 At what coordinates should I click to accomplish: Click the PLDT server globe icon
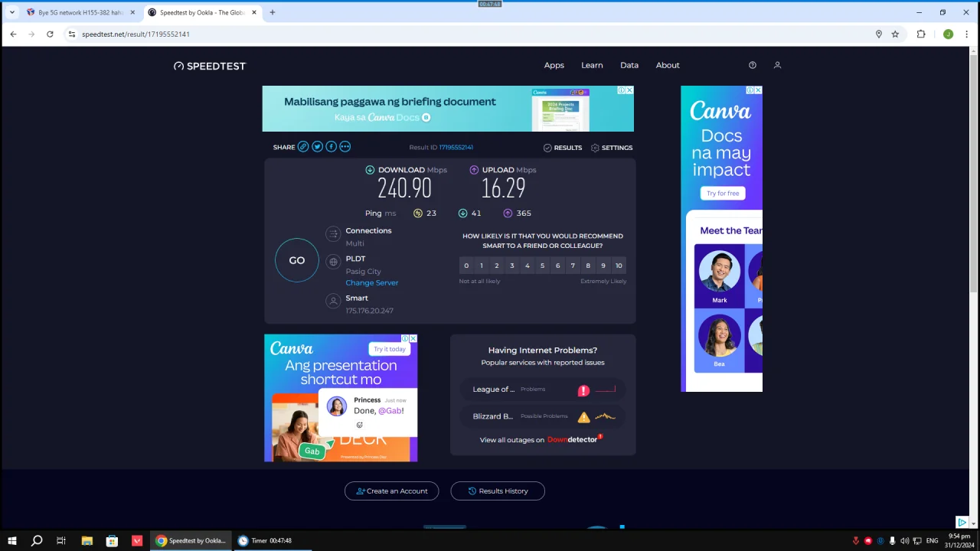(333, 262)
